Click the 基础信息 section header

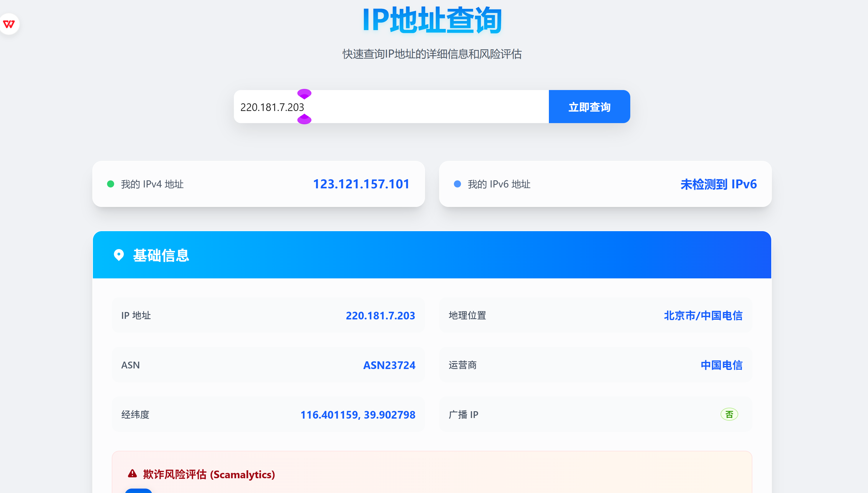click(x=161, y=255)
